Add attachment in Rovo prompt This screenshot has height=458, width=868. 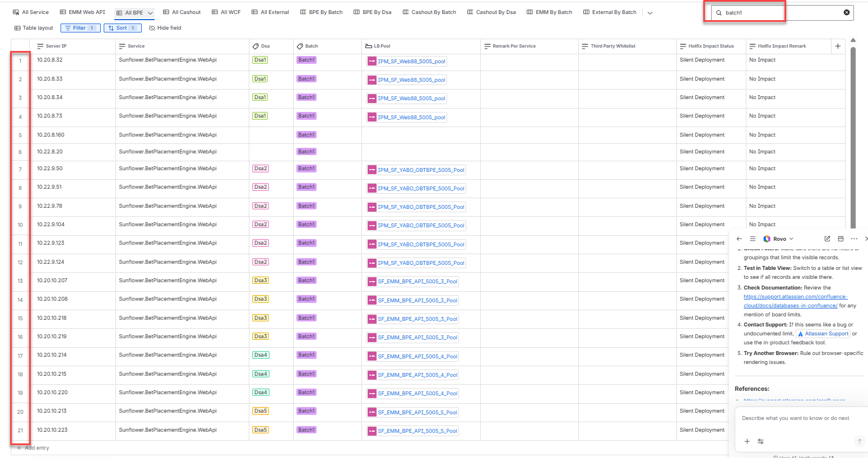coord(747,441)
